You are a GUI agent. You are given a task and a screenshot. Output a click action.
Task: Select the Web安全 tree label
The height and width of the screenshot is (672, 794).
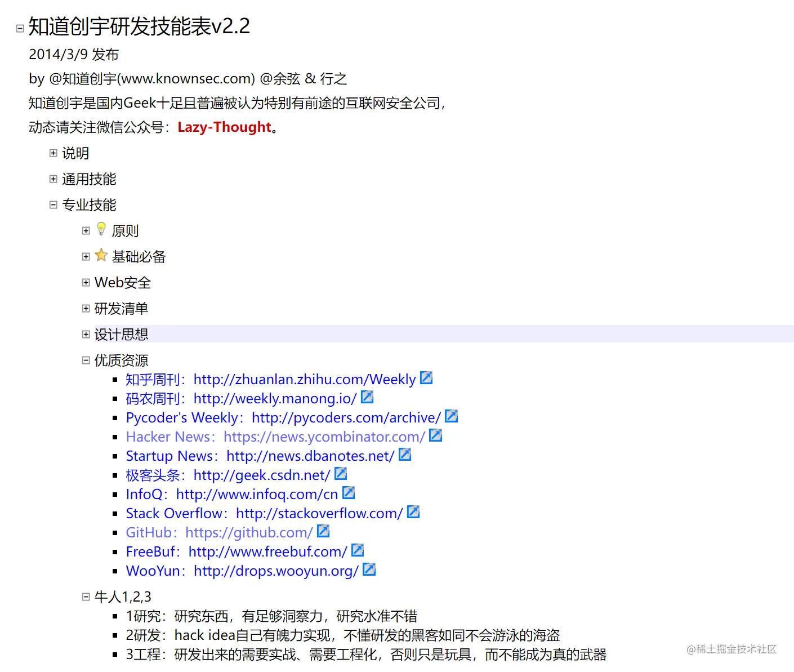pyautogui.click(x=123, y=283)
